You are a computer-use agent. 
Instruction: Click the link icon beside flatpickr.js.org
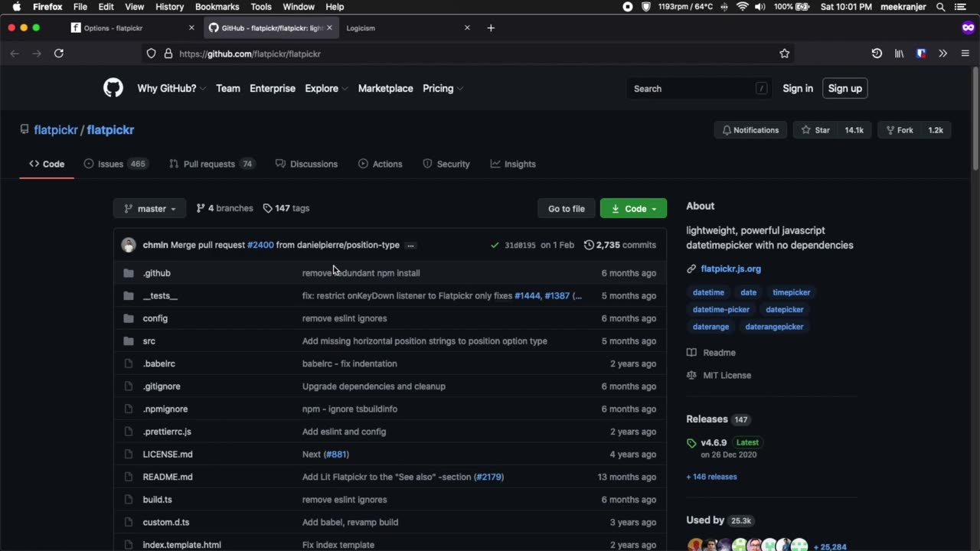click(691, 269)
